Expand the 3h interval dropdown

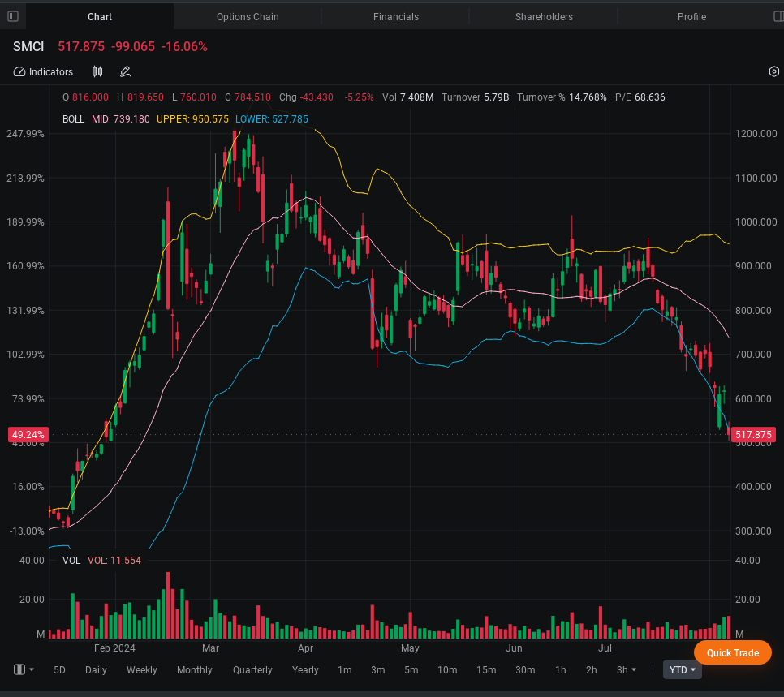coord(626,670)
